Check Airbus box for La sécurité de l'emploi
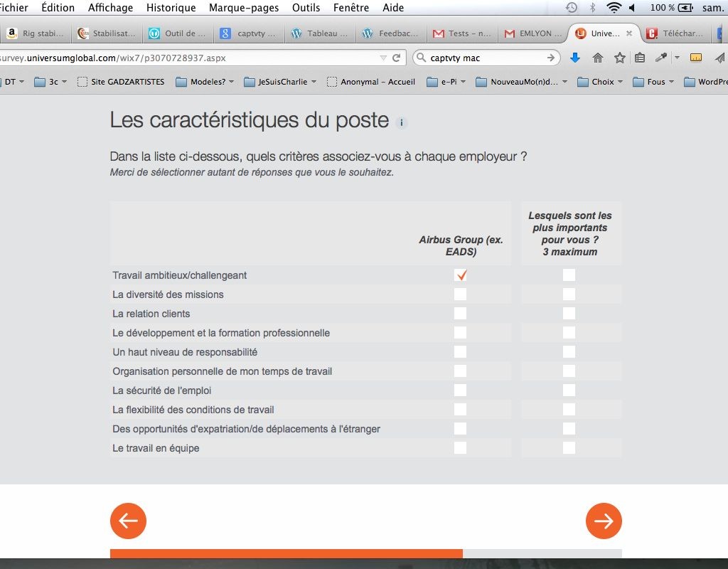728x569 pixels. 460,390
